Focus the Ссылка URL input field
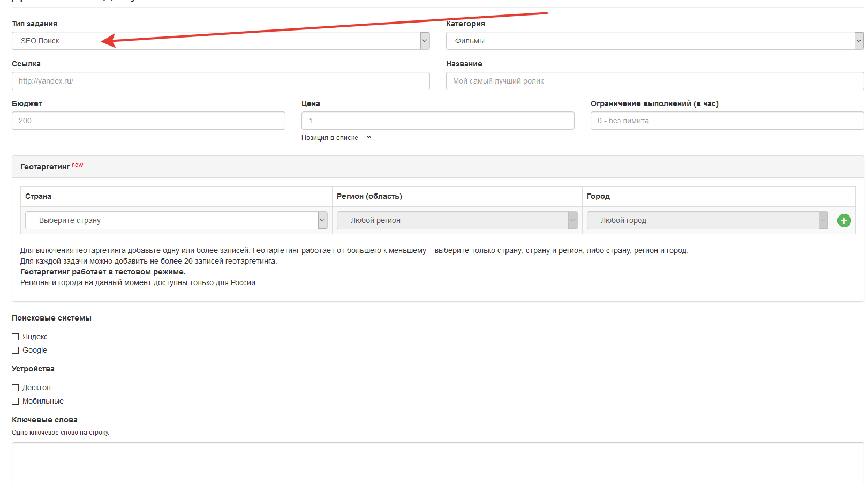 coord(220,81)
